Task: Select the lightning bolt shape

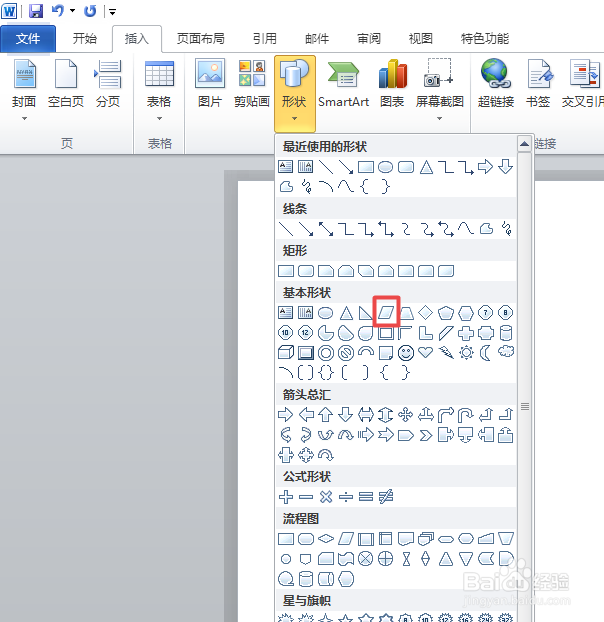Action: tap(446, 352)
